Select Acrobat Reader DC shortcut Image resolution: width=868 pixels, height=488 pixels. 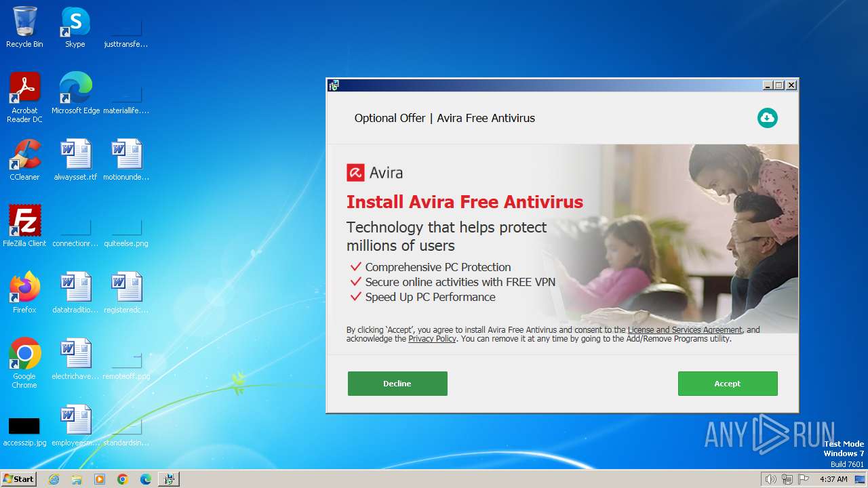point(24,98)
